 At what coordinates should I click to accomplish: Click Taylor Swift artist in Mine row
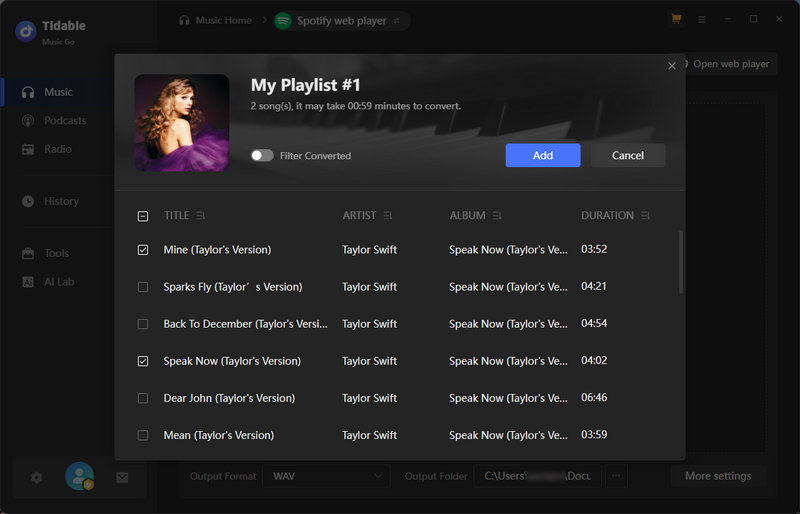tap(369, 250)
